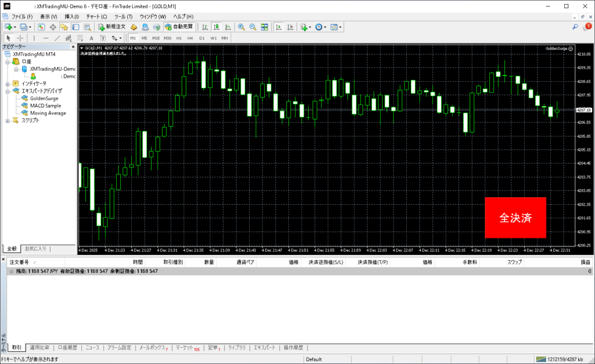Select the trendline drawing tool

point(58,38)
